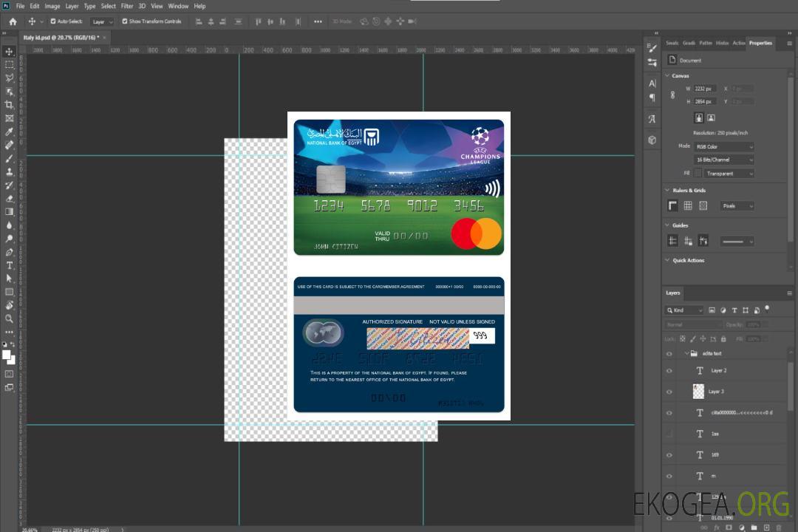Toggle the Auto-Select checkbox

[53, 21]
